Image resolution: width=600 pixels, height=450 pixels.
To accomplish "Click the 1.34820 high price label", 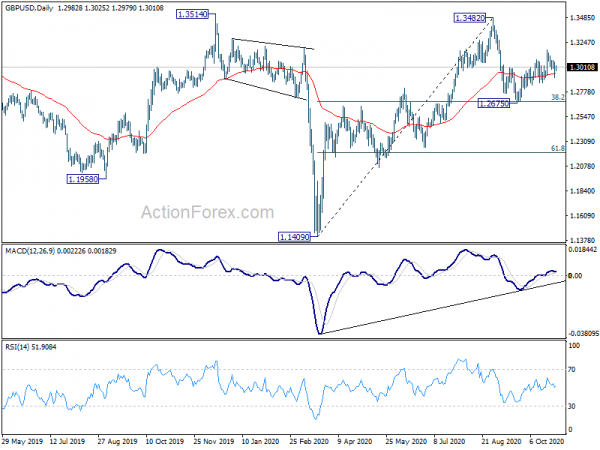I will [470, 18].
